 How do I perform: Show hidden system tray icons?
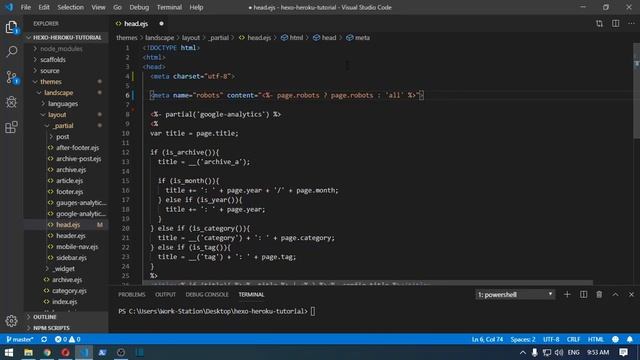pos(523,352)
